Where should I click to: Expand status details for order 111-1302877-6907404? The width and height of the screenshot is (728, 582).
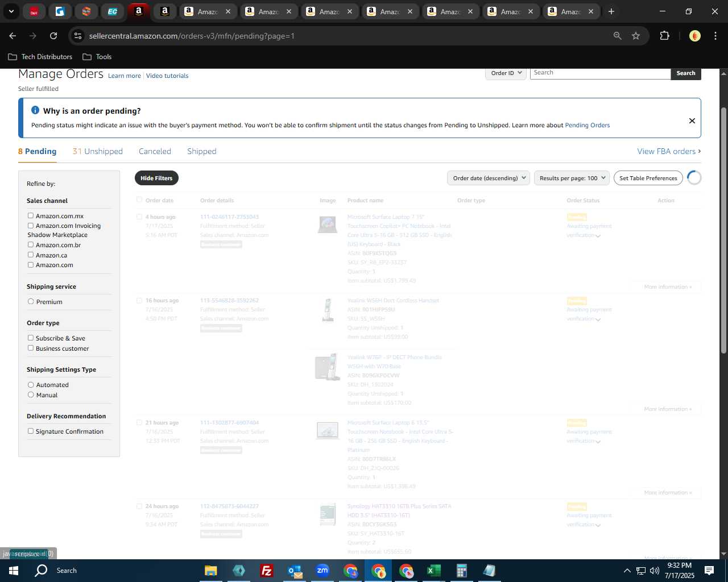598,442
